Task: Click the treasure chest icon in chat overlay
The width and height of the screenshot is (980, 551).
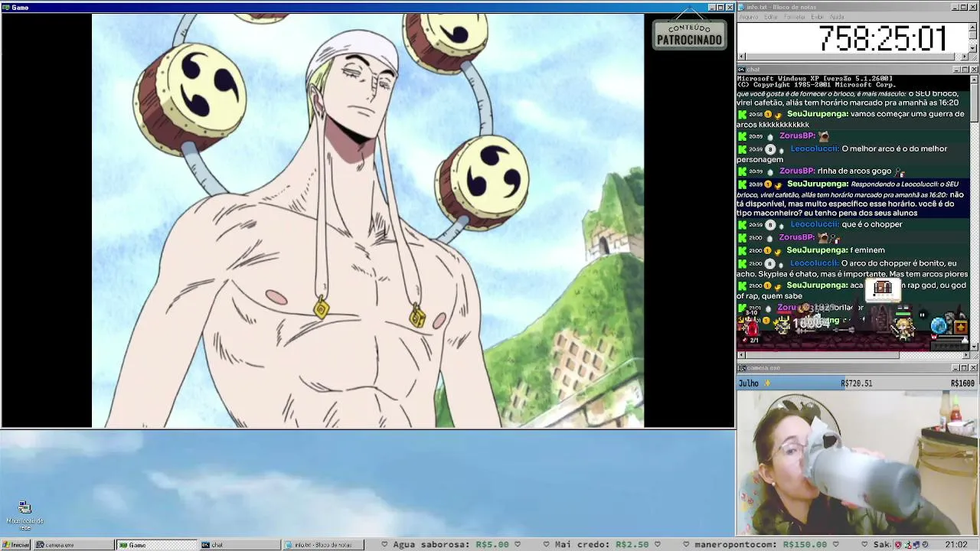Action: [883, 289]
